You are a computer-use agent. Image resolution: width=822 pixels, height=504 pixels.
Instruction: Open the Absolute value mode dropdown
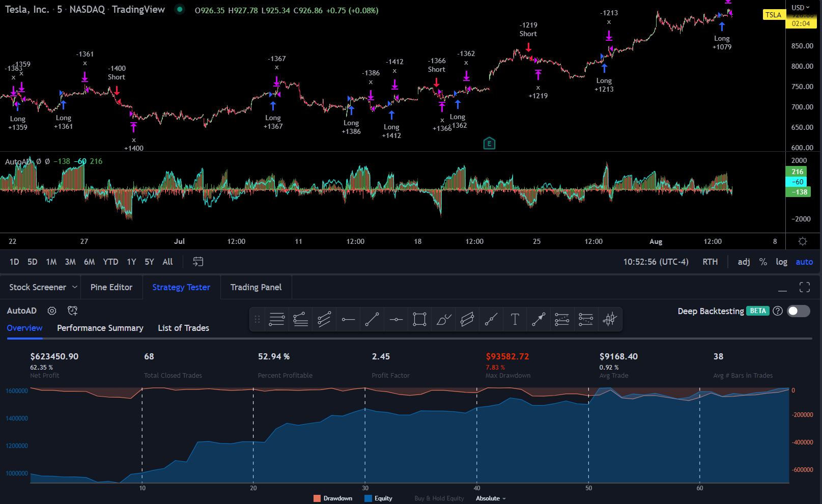click(x=491, y=498)
